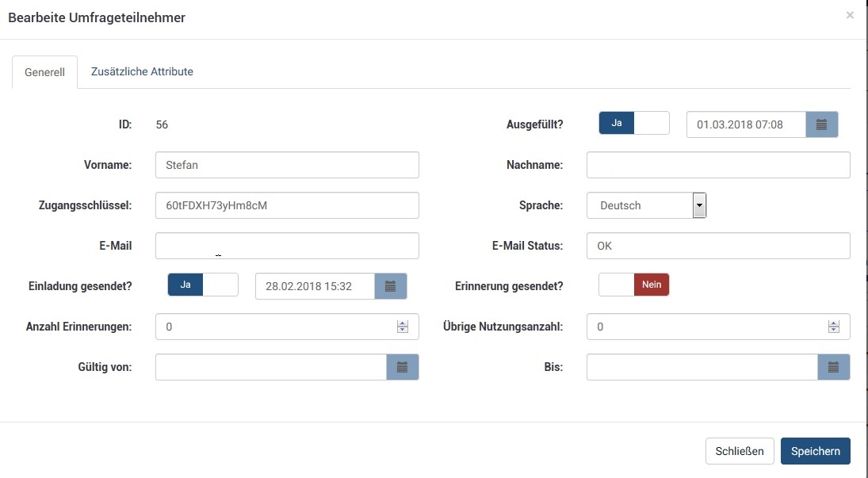Click the Speichern button

coord(815,451)
